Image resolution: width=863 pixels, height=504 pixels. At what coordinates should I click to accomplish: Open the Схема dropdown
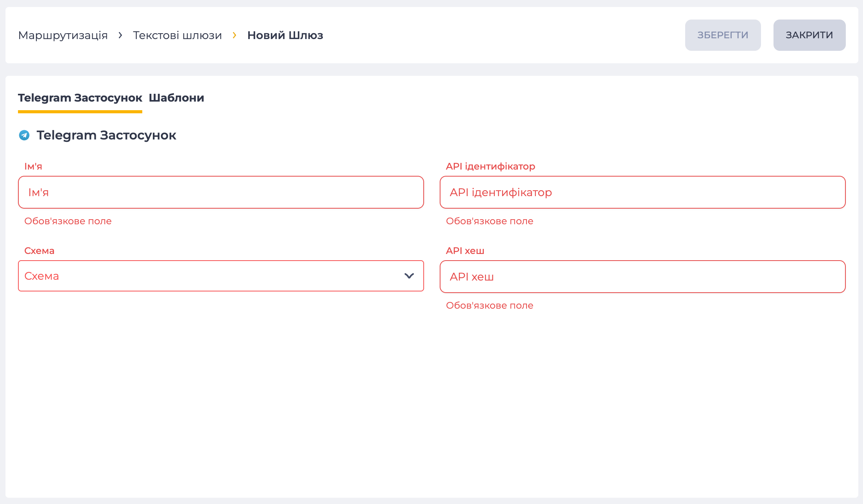[221, 276]
